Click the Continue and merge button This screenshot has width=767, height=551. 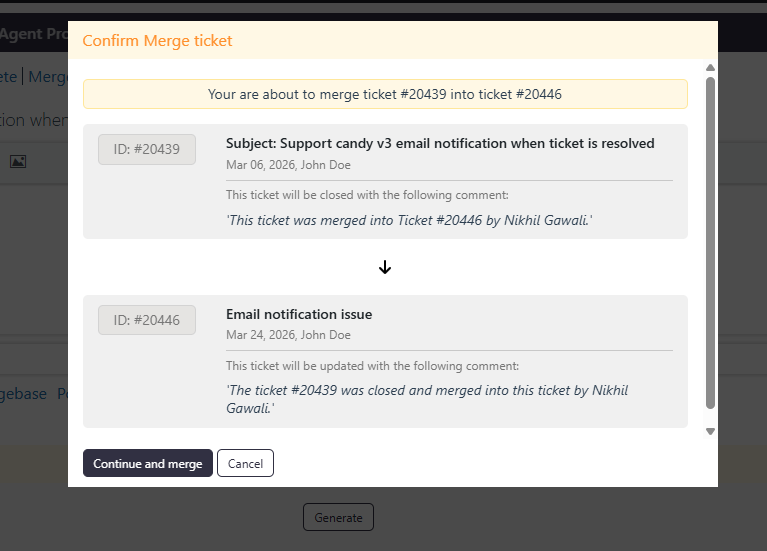click(148, 463)
